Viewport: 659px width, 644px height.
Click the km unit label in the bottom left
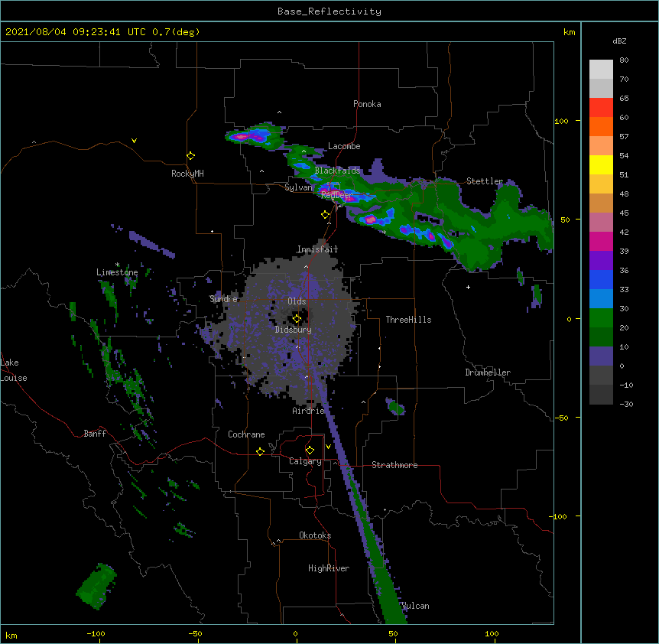click(x=11, y=635)
